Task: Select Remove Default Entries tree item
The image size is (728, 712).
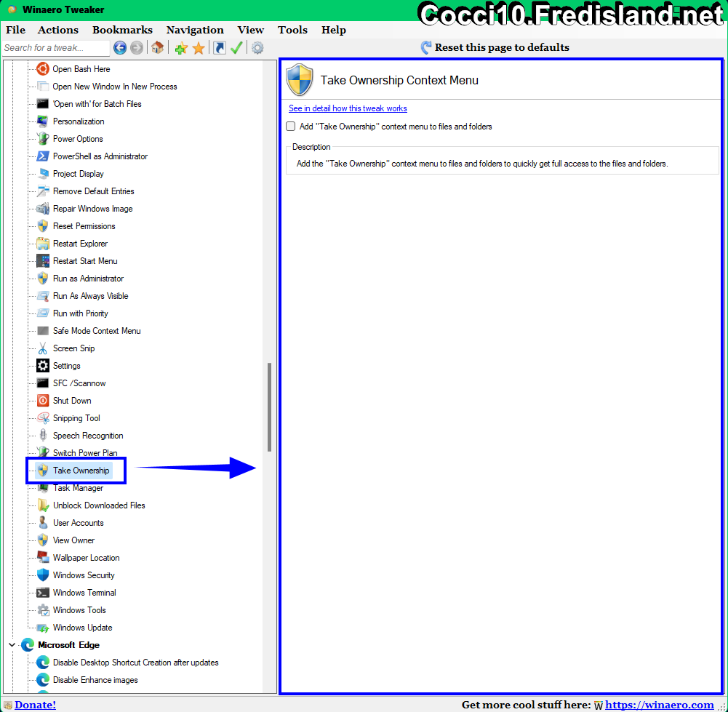Action: coord(93,191)
